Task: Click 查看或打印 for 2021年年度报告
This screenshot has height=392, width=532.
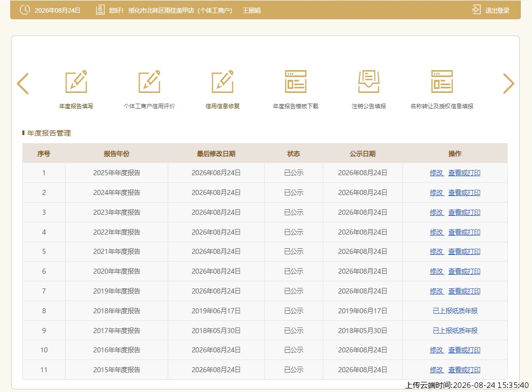Action: 464,252
